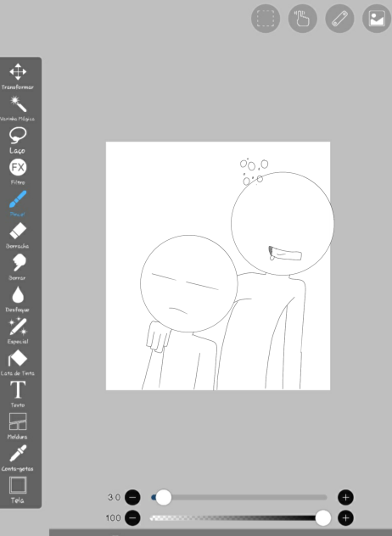This screenshot has height=536, width=392.
Task: Increase brush thickness with plus button
Action: (345, 497)
